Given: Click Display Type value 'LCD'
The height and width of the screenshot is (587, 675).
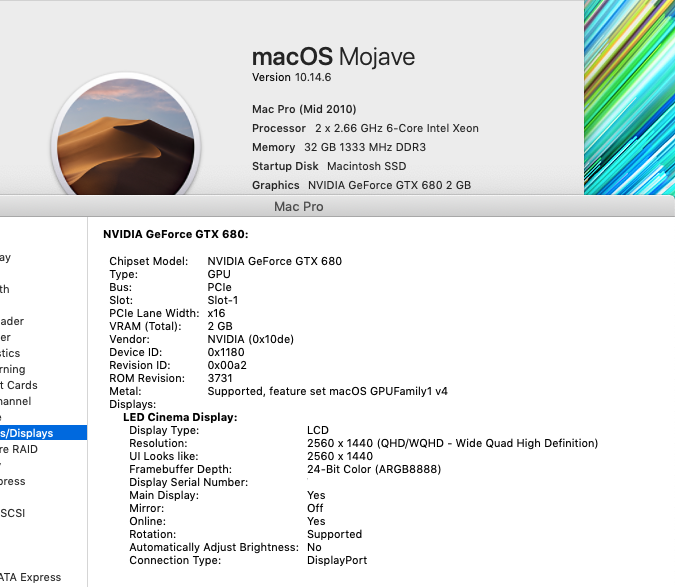Looking at the screenshot, I should 318,430.
